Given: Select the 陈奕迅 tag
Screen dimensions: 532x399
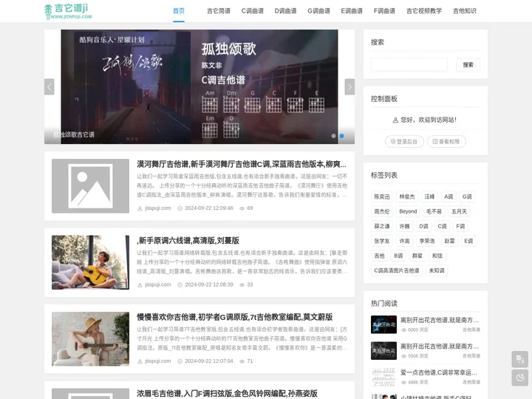Looking at the screenshot, I should [x=382, y=197].
